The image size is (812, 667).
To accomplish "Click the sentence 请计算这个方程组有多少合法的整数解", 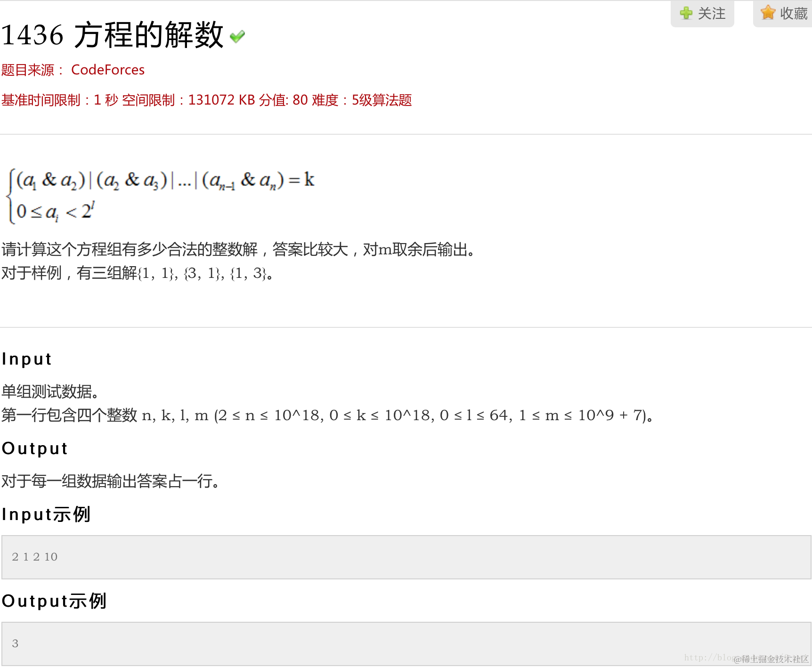I will point(130,249).
